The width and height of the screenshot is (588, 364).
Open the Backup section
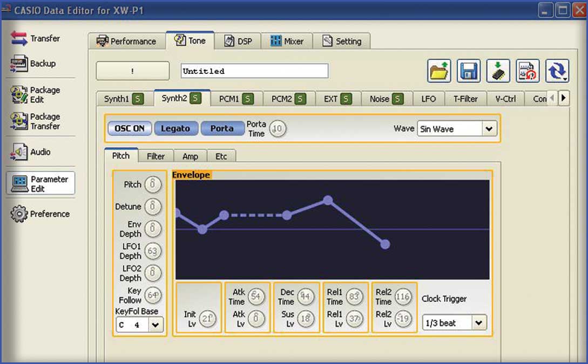pos(33,63)
